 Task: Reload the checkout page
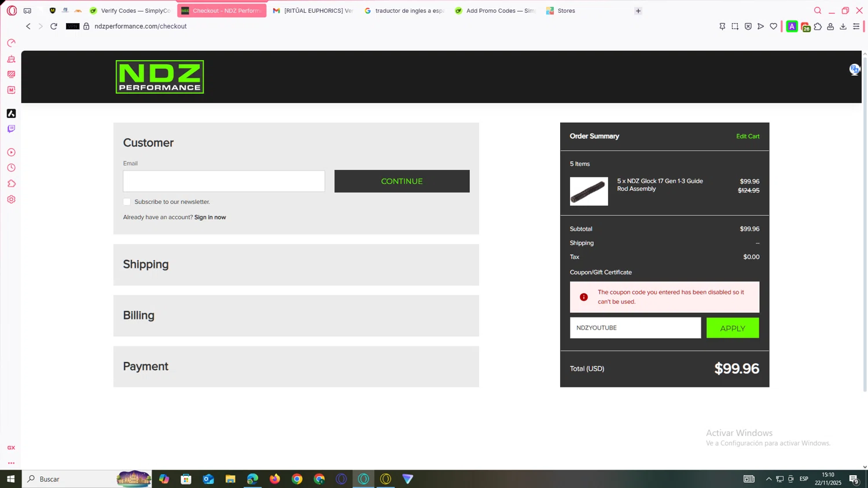[54, 26]
